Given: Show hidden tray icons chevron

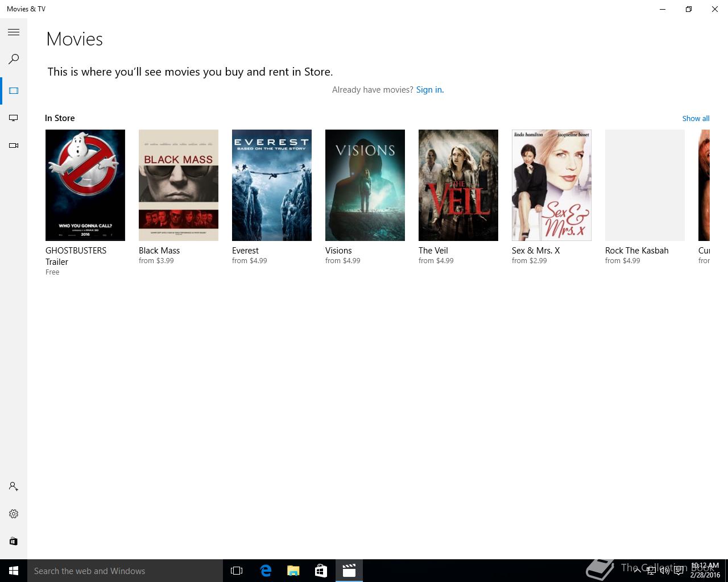Looking at the screenshot, I should [x=637, y=571].
